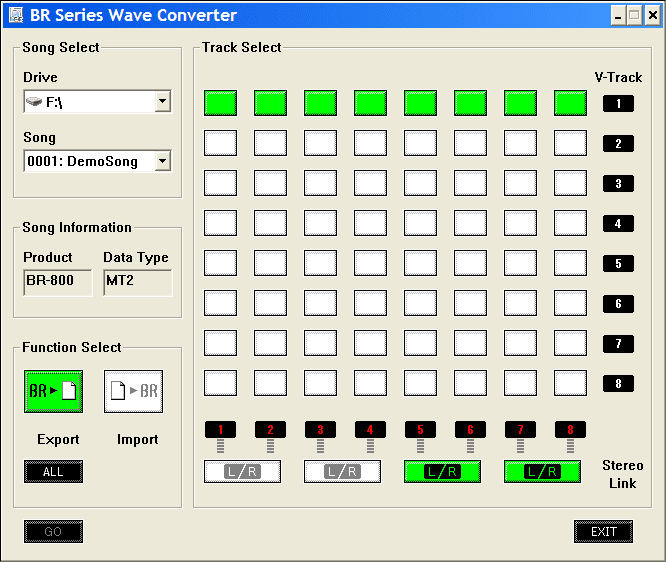Open the Drive dropdown arrow
The height and width of the screenshot is (562, 666).
[162, 102]
